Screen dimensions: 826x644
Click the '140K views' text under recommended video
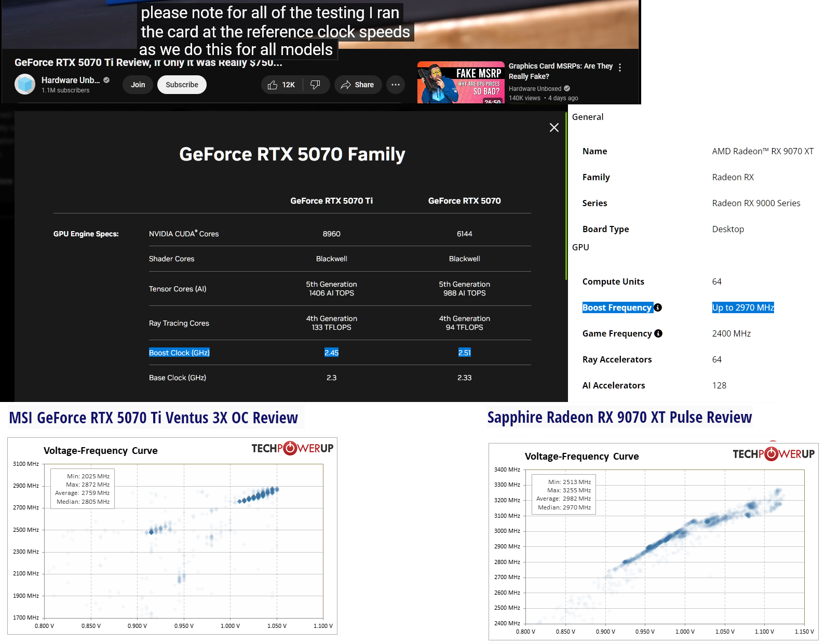(524, 98)
